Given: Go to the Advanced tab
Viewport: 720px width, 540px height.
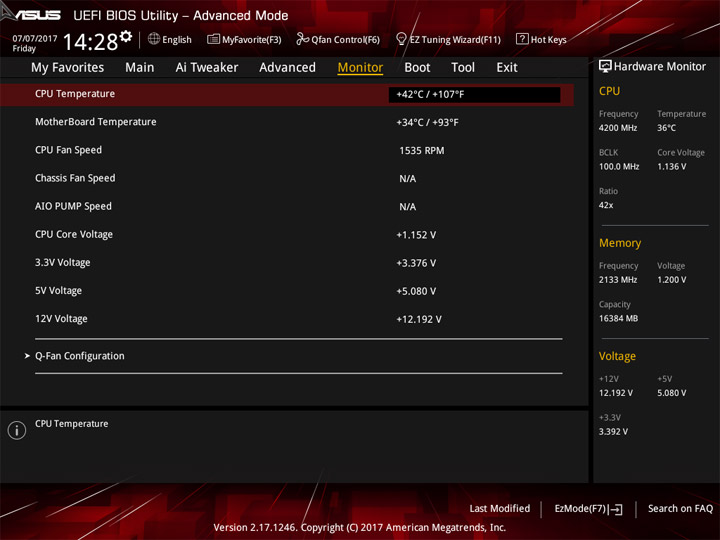Looking at the screenshot, I should 287,68.
